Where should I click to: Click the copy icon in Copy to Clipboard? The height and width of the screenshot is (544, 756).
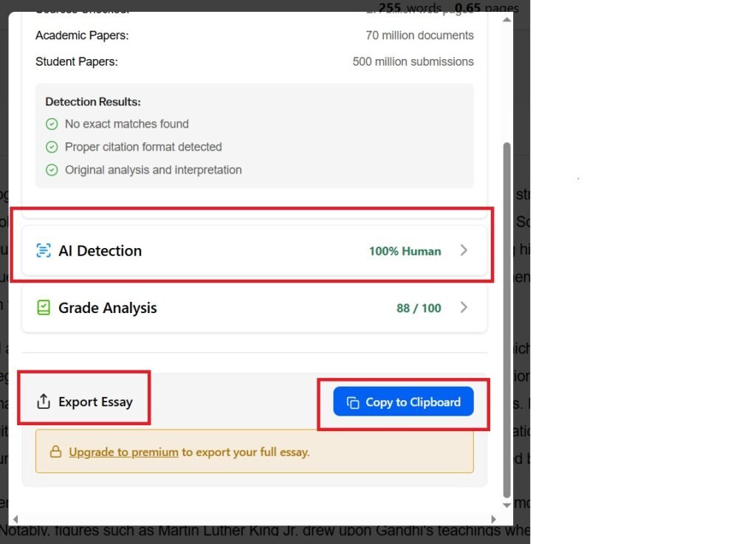pyautogui.click(x=353, y=402)
